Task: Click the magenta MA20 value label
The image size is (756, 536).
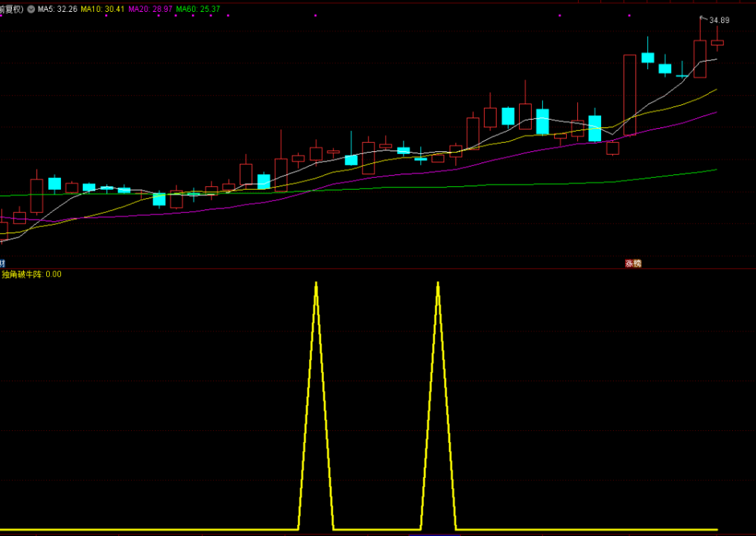Action: [x=150, y=9]
